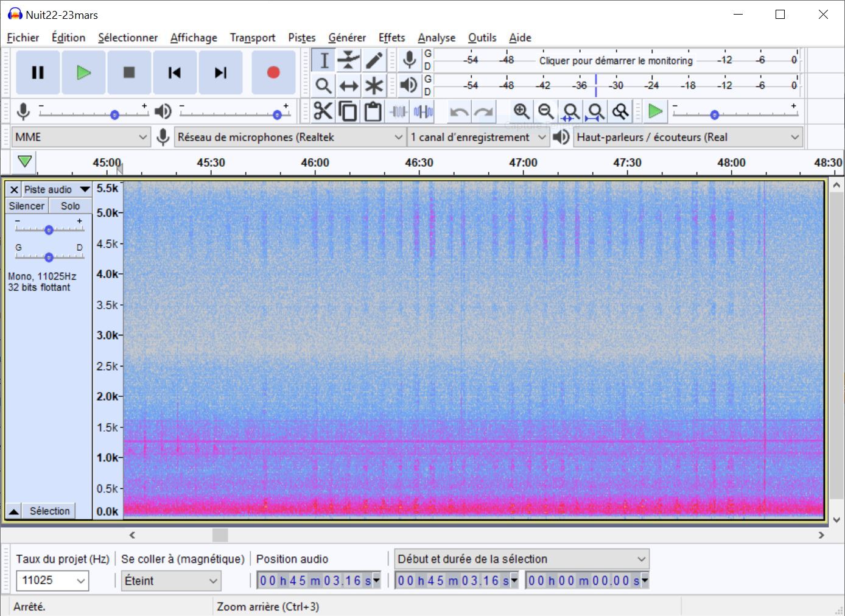Close the audio track with X
This screenshot has width=845, height=616.
click(x=14, y=189)
